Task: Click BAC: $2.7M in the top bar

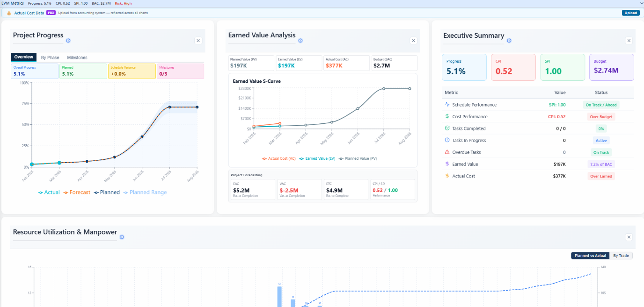Action: click(101, 3)
